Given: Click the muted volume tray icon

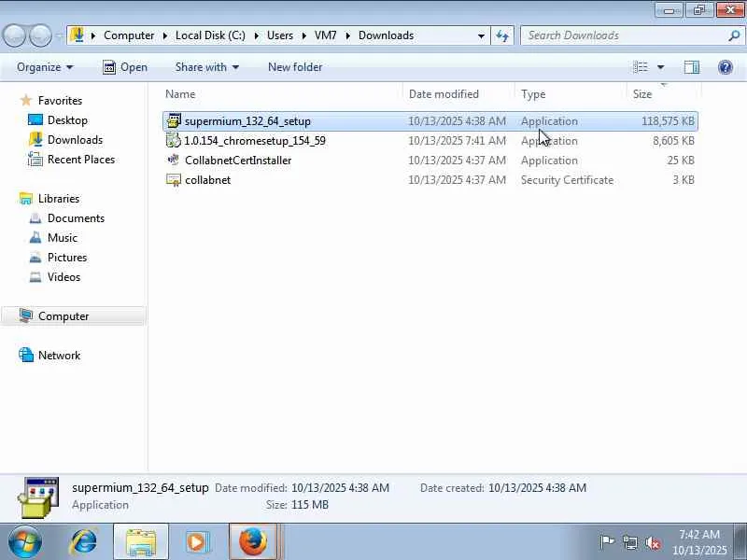Looking at the screenshot, I should click(653, 542).
